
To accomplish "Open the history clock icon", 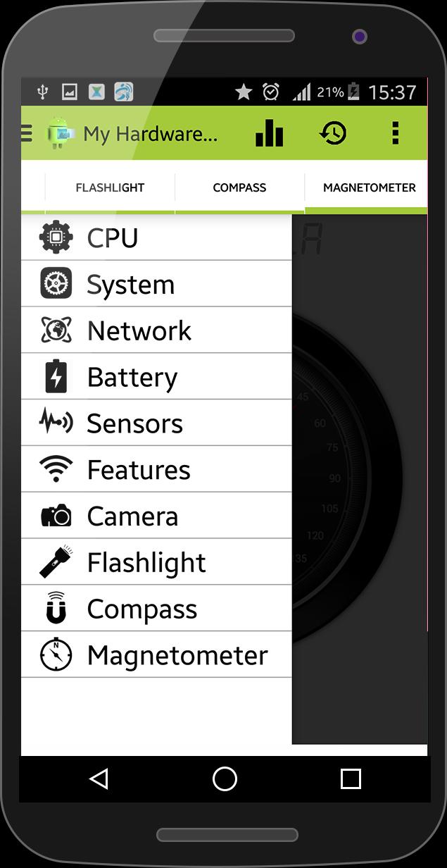I will pos(333,132).
